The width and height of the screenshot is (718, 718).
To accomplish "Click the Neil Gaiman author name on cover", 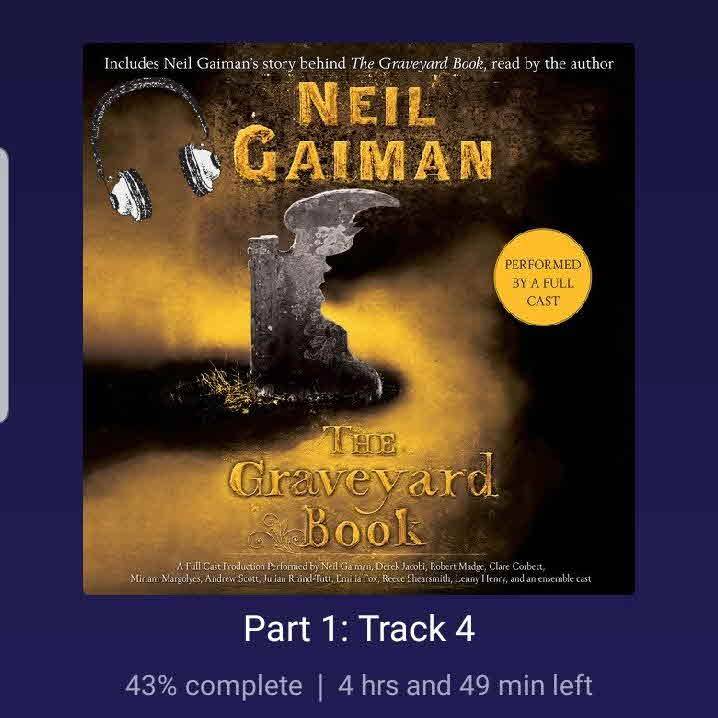I will pyautogui.click(x=363, y=132).
